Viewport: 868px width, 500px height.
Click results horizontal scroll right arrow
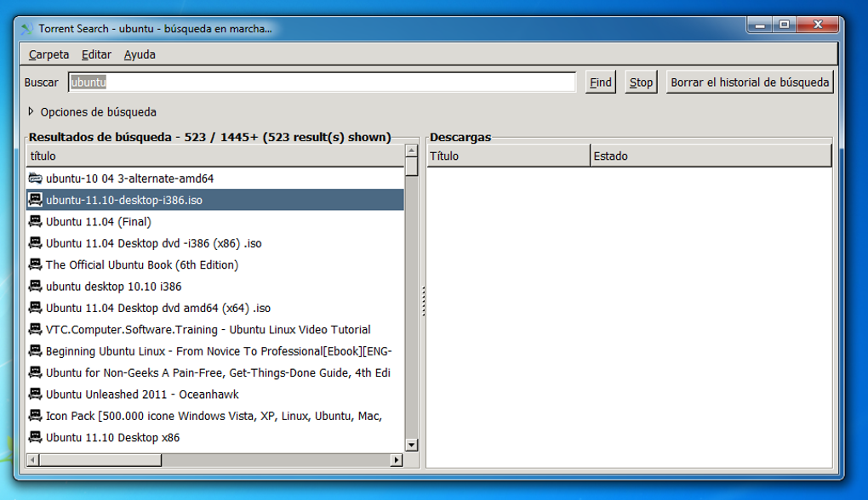click(x=397, y=460)
